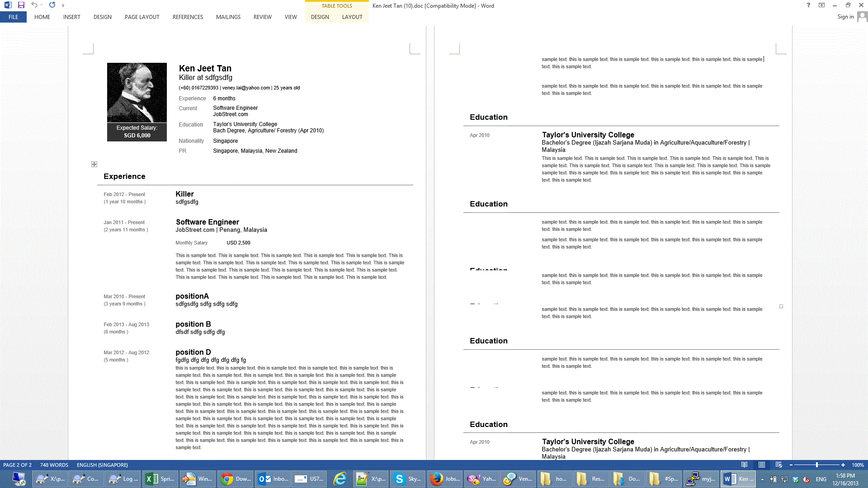Click the 'USD 2,500' salary value

(x=238, y=243)
